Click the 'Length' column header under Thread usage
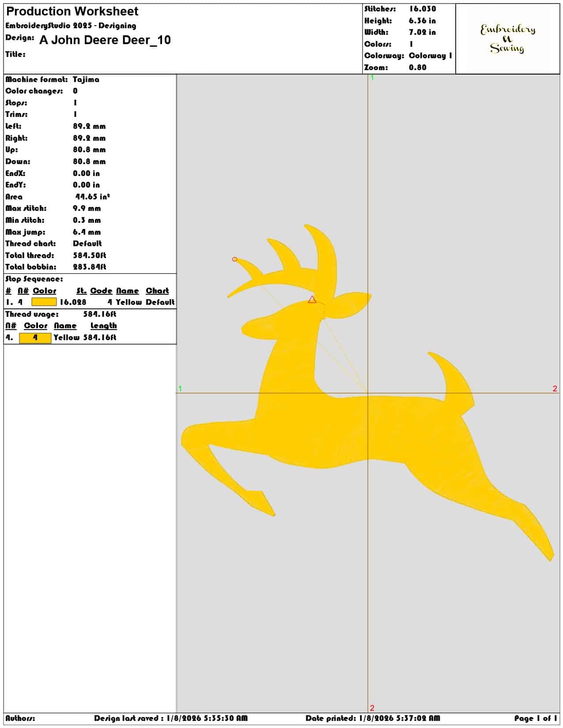The width and height of the screenshot is (563, 728). pos(104,326)
